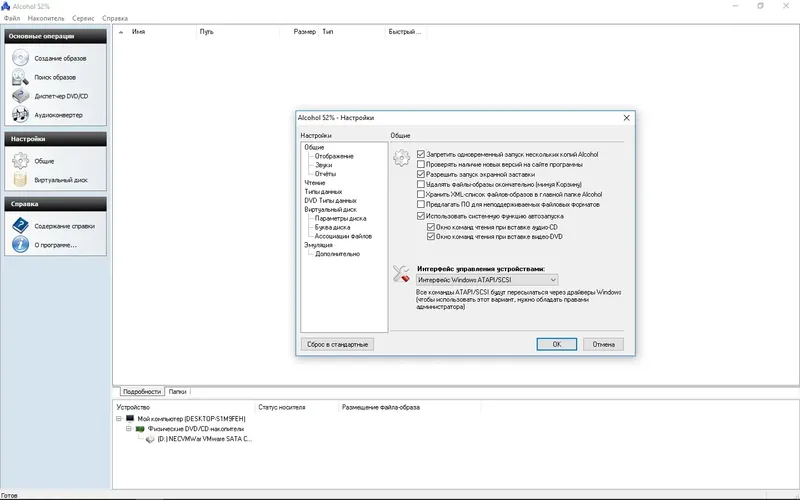800x500 pixels.
Task: Click the Мой компьютер monitor icon
Action: point(130,419)
